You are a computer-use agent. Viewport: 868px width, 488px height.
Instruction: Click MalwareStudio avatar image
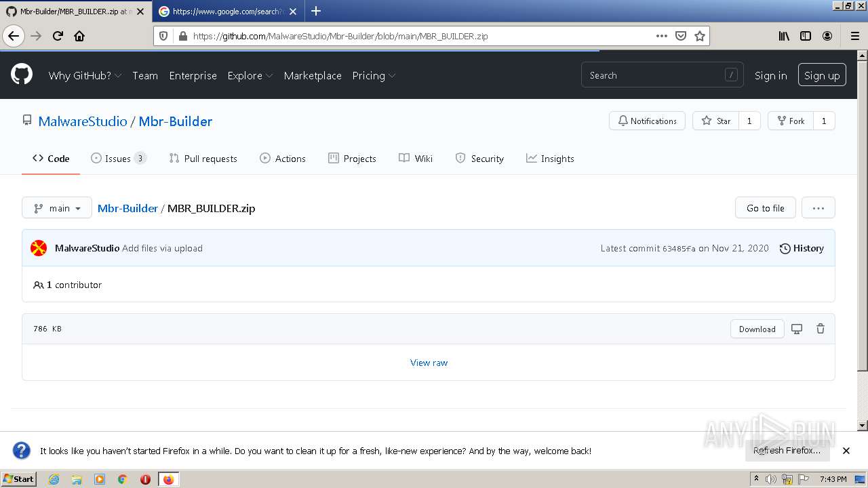(39, 248)
